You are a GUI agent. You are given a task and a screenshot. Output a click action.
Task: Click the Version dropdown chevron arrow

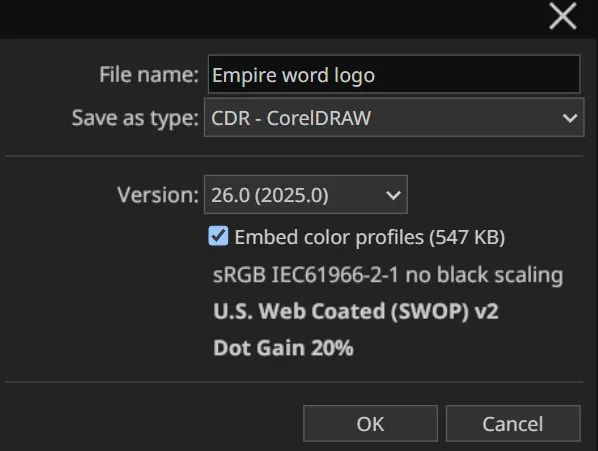[x=393, y=195]
